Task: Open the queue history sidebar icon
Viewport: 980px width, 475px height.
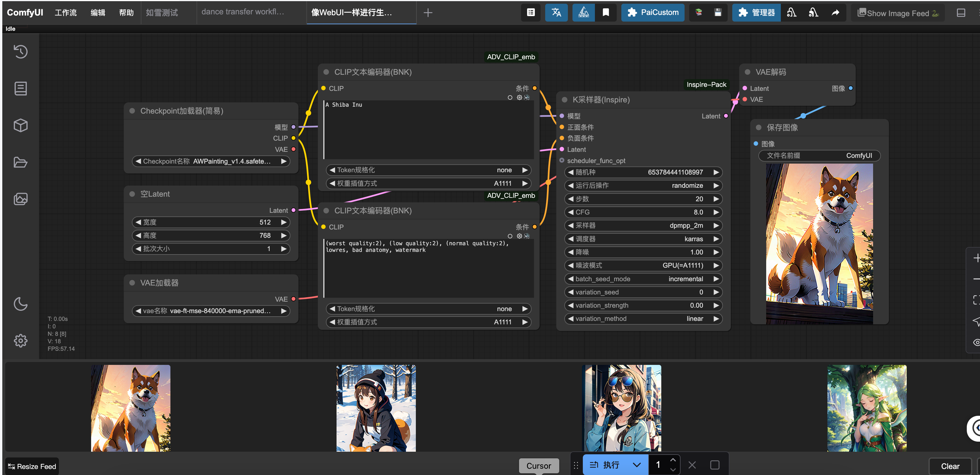Action: 20,51
